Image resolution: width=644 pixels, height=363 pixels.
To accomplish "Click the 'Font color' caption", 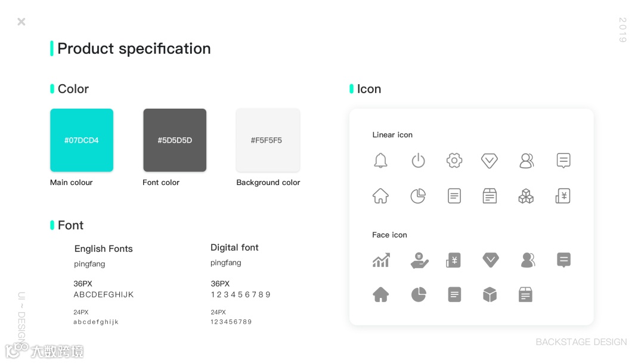I will pyautogui.click(x=161, y=183).
